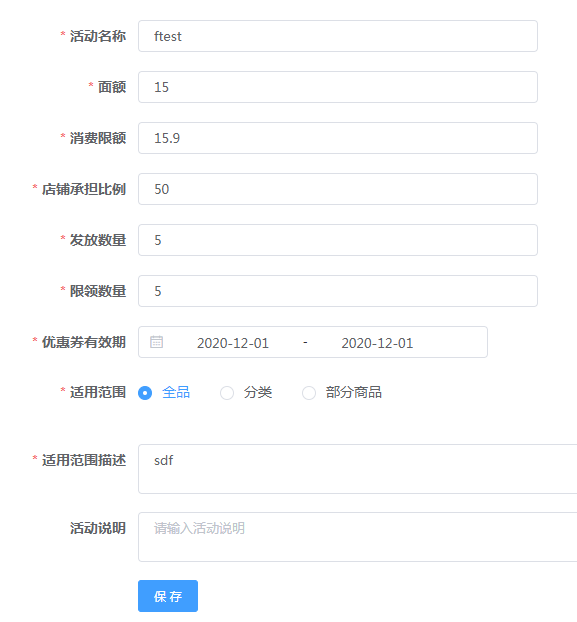Click the 活动说明 textarea
This screenshot has height=622, width=577.
(x=357, y=537)
